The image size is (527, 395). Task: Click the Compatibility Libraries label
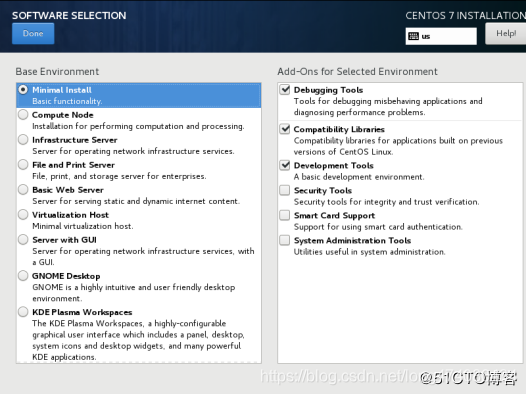(x=339, y=129)
